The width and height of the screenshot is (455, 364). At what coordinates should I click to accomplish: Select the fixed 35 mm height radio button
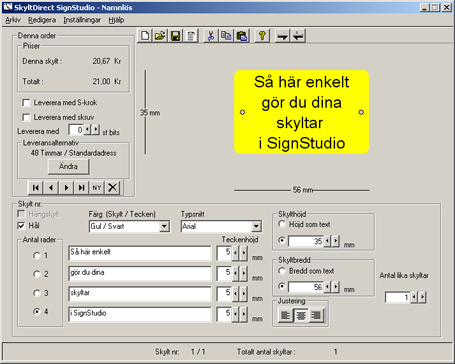[282, 240]
